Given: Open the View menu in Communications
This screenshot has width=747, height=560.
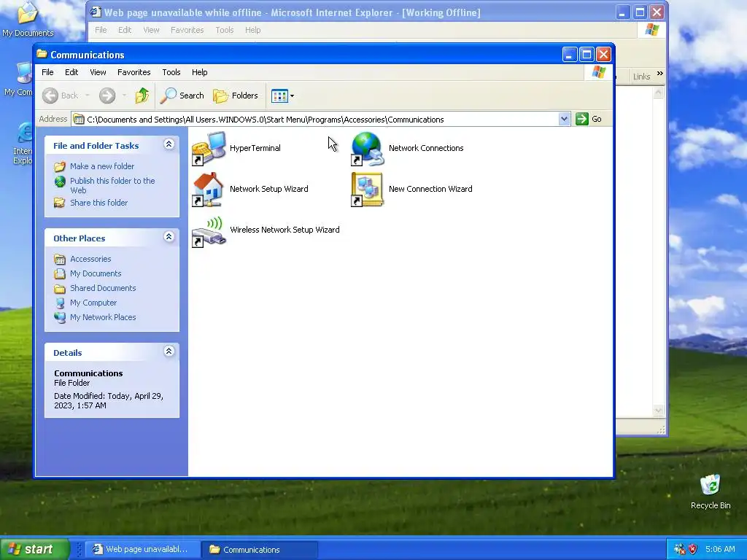Looking at the screenshot, I should click(98, 72).
